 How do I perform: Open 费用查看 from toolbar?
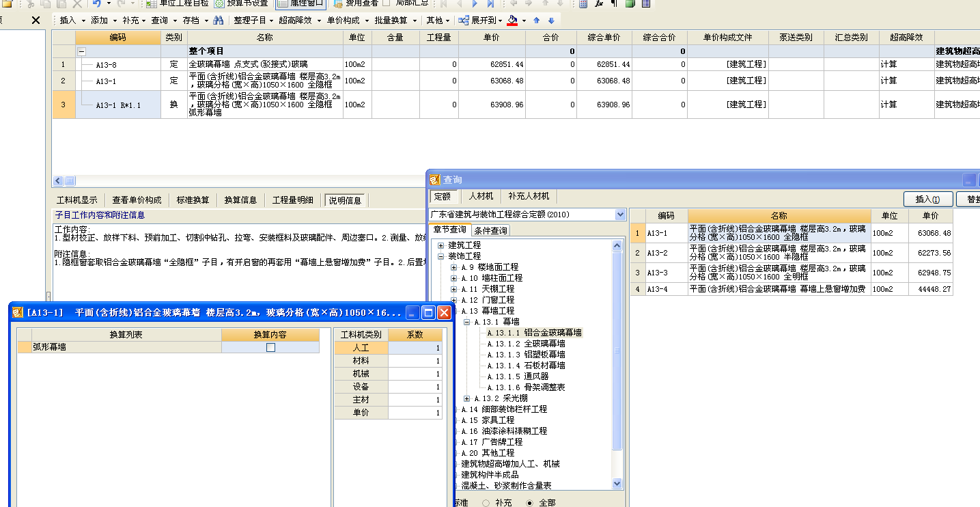356,3
